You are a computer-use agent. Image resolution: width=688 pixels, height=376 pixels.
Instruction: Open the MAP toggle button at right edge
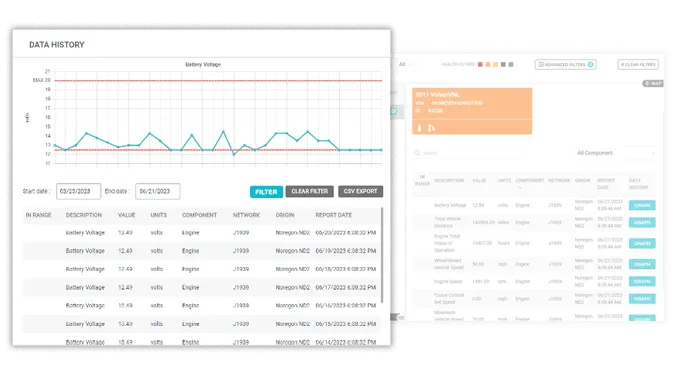(x=653, y=83)
